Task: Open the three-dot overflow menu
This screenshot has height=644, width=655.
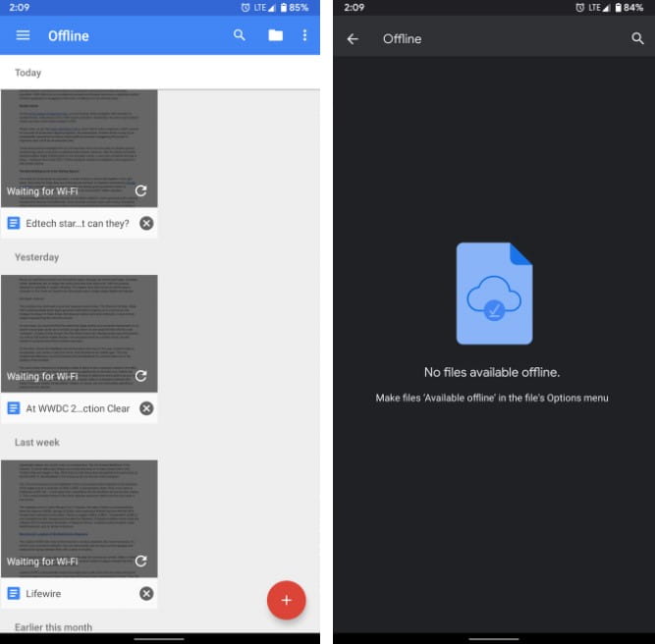Action: tap(304, 35)
